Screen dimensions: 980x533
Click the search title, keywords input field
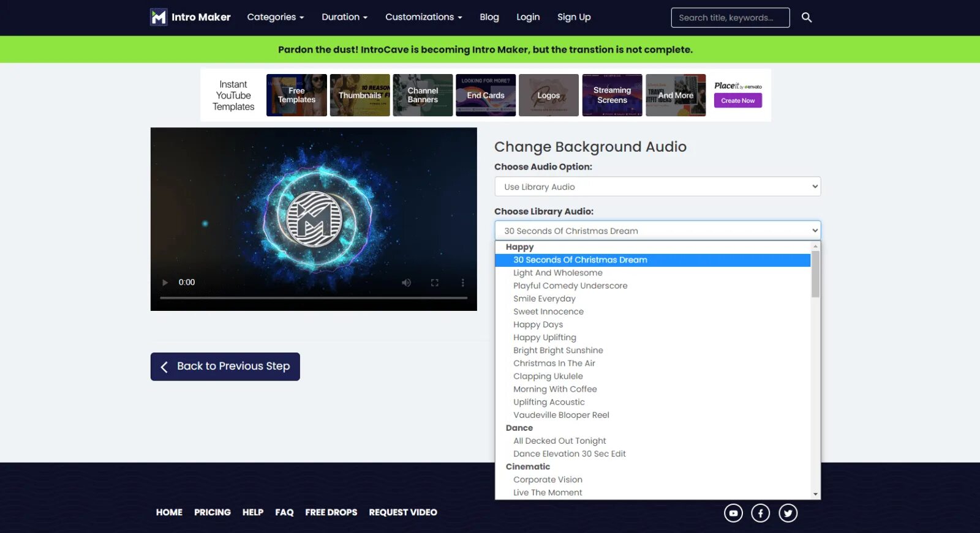point(730,18)
